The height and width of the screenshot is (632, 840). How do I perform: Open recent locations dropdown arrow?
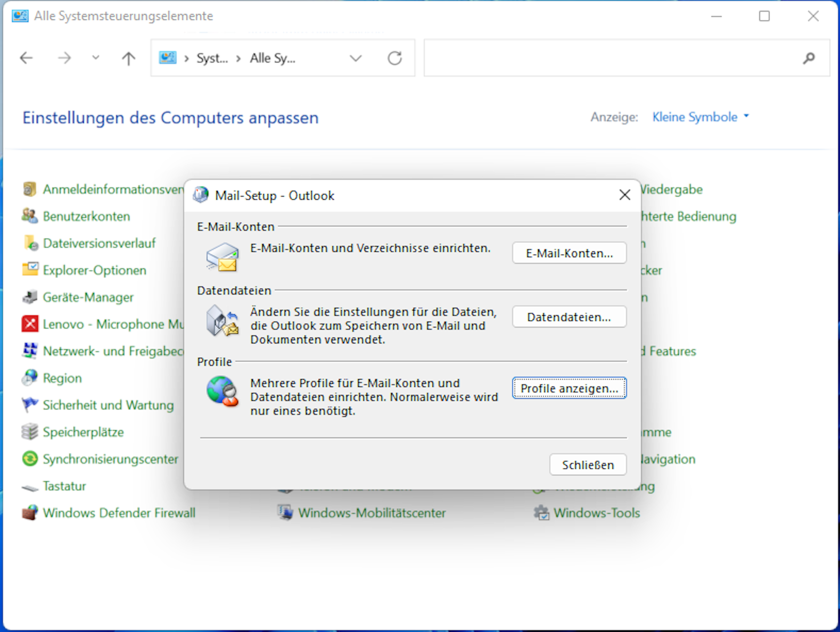click(x=95, y=57)
